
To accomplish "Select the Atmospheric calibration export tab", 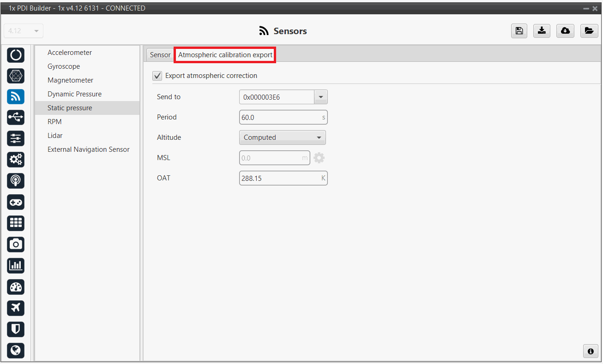I will 225,55.
